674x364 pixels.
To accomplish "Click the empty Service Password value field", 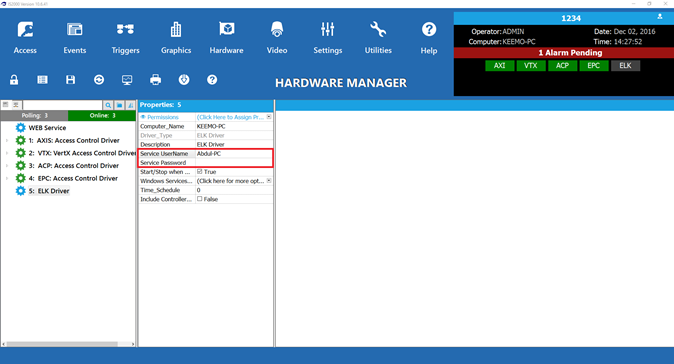I will [x=234, y=162].
